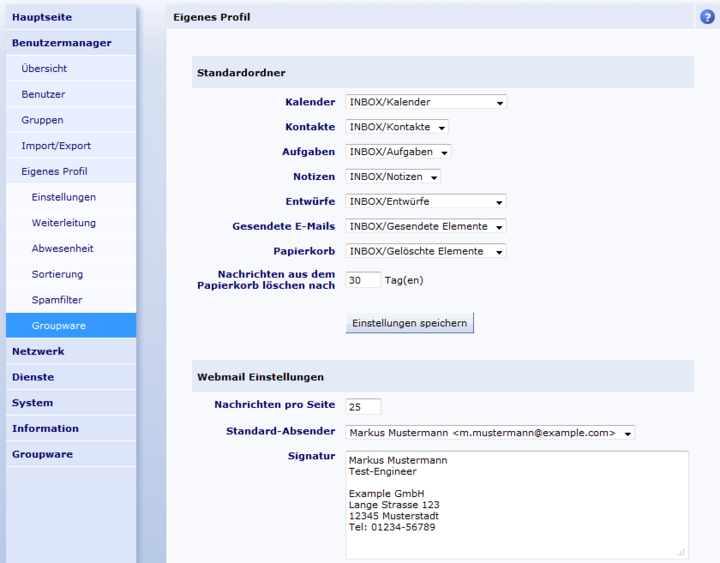The image size is (720, 563).
Task: Expand the Entwürfe folder dropdown
Action: pos(426,201)
